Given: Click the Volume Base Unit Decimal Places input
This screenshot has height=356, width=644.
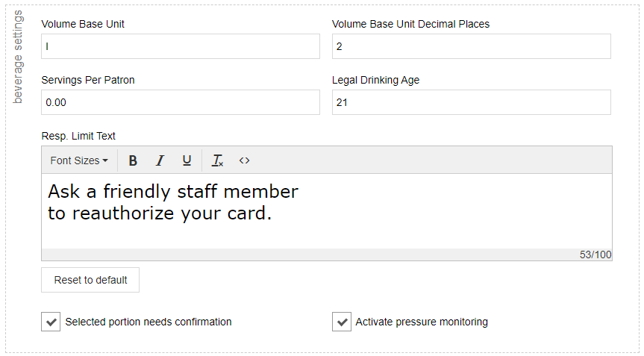Looking at the screenshot, I should [471, 46].
